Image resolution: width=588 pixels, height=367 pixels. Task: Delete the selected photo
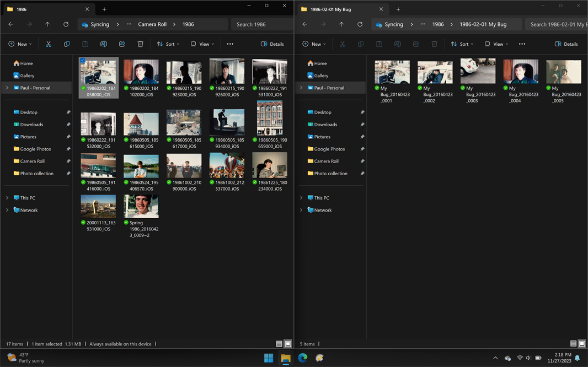[140, 44]
